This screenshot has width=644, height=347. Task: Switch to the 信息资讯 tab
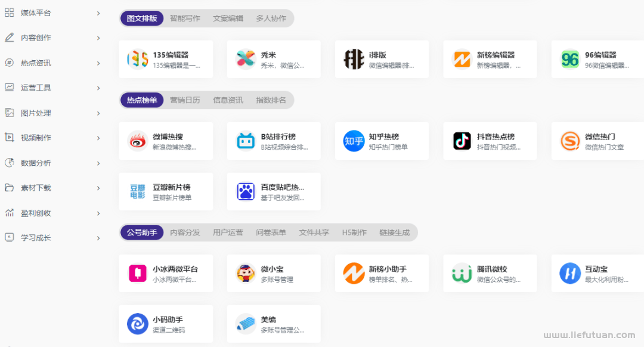pos(228,100)
